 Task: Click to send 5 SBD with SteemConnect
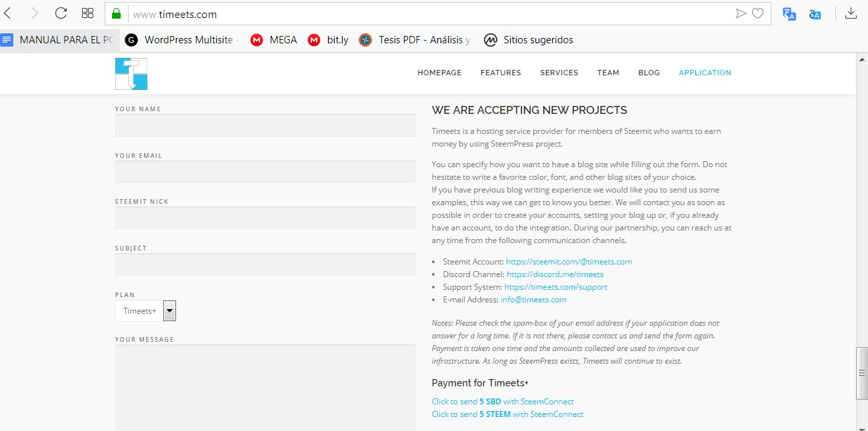(x=503, y=402)
